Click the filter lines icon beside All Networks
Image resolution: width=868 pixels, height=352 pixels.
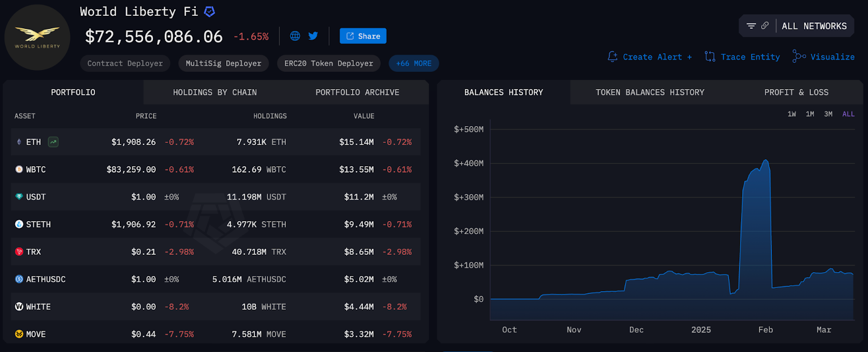pos(751,26)
